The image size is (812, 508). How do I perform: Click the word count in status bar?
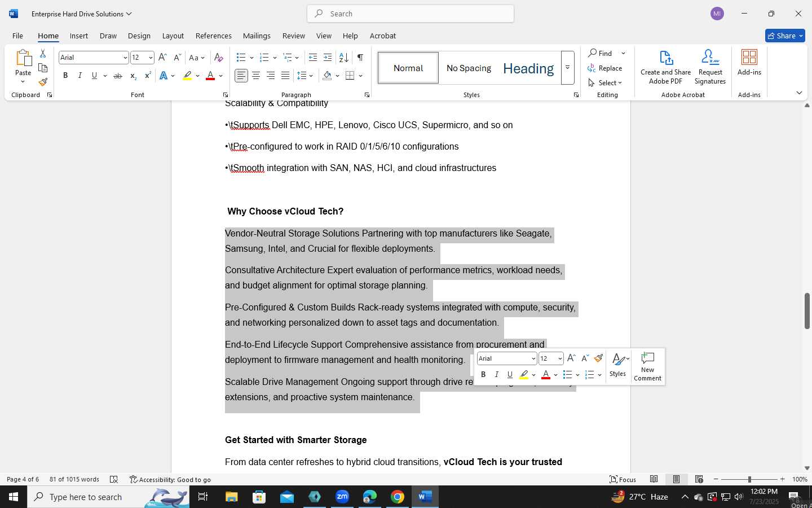click(x=74, y=479)
